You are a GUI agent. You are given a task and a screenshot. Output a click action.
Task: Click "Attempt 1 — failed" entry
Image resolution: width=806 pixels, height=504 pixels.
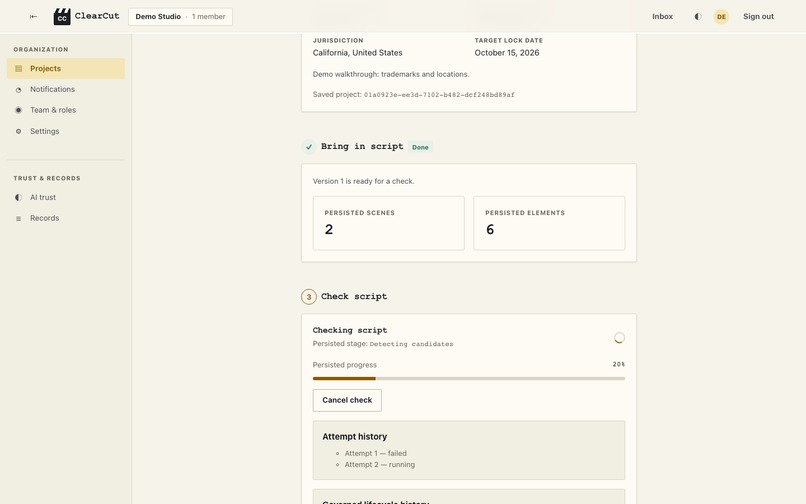376,453
